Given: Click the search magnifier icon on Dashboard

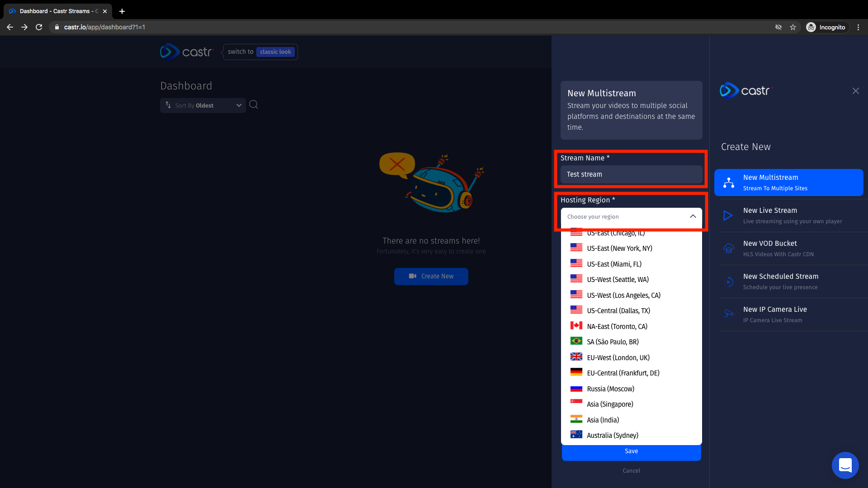Looking at the screenshot, I should point(253,104).
